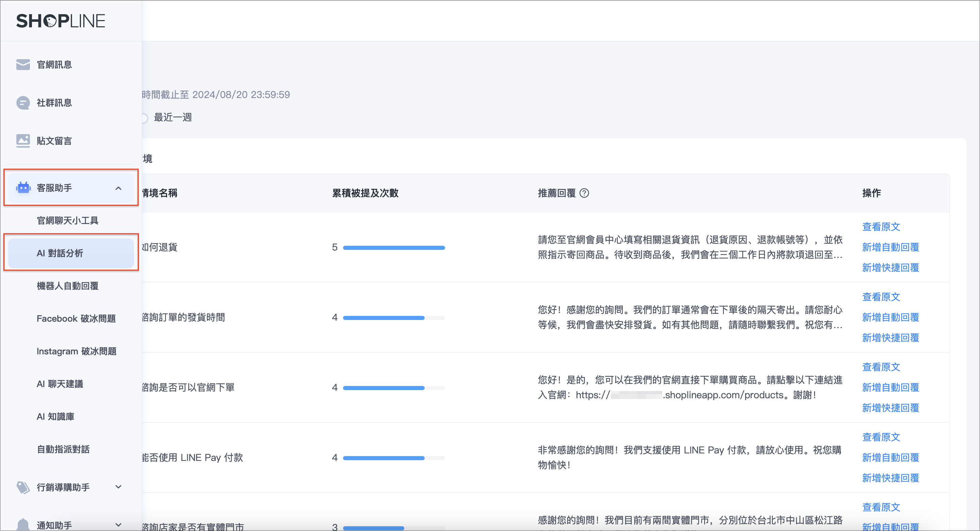Click 新增自動回覆 for 官網下單 row
The height and width of the screenshot is (531, 980).
[891, 388]
